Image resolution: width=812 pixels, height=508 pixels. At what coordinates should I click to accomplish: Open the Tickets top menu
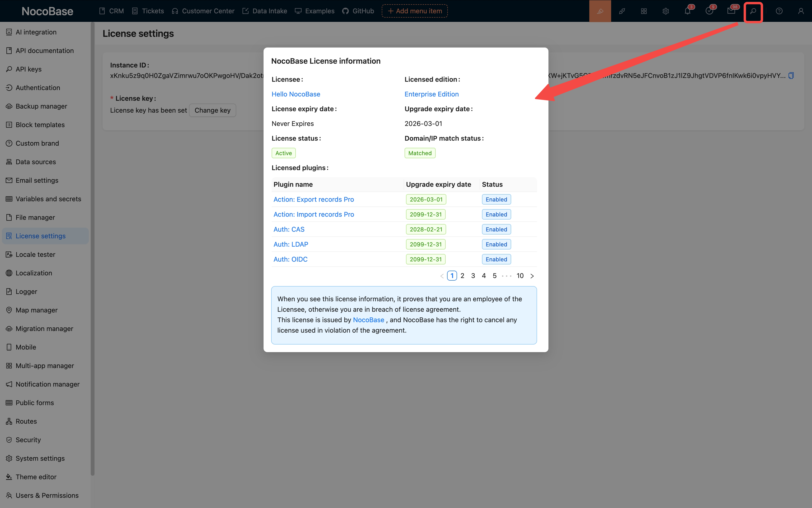coord(148,11)
